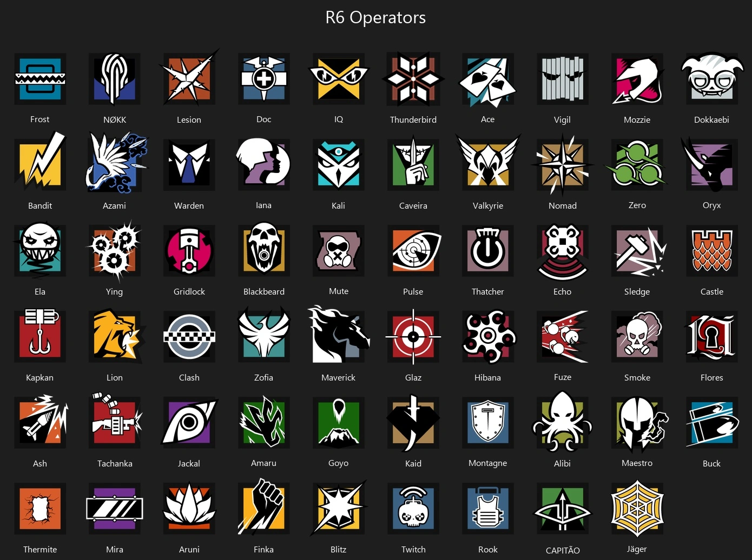Click the Kapkan hook icon
Image resolution: width=752 pixels, height=560 pixels.
[x=40, y=335]
